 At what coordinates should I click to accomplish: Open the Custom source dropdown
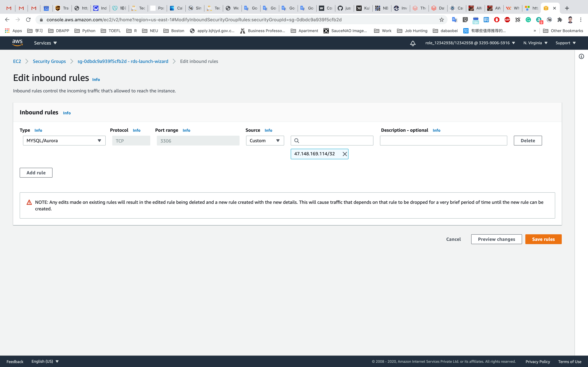pos(265,141)
